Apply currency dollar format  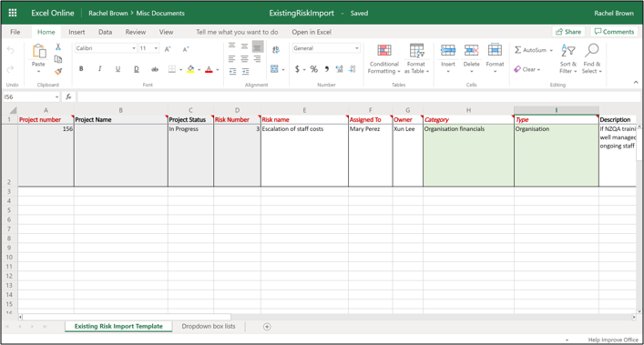pos(297,69)
